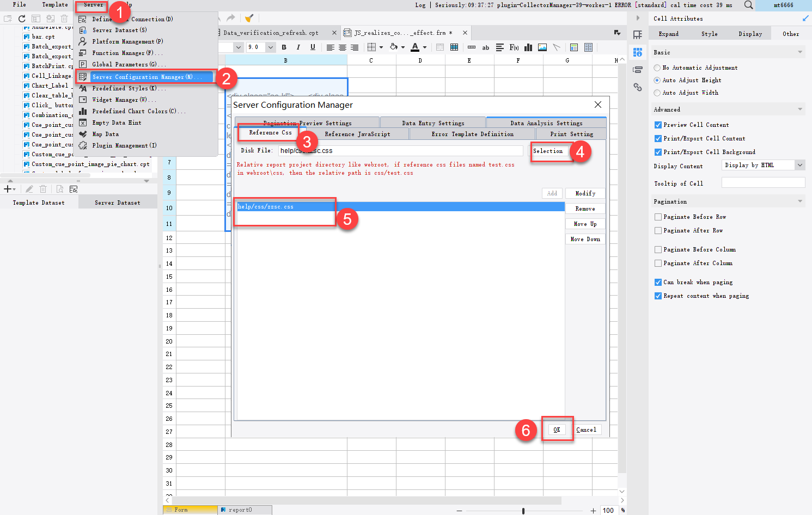Select the cell attributes panel icon on sidebar
Viewport: 812px width, 515px height.
pyautogui.click(x=637, y=52)
